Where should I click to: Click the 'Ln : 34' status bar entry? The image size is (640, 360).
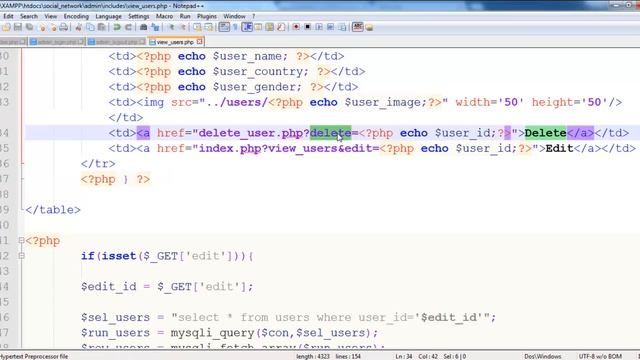[404, 356]
